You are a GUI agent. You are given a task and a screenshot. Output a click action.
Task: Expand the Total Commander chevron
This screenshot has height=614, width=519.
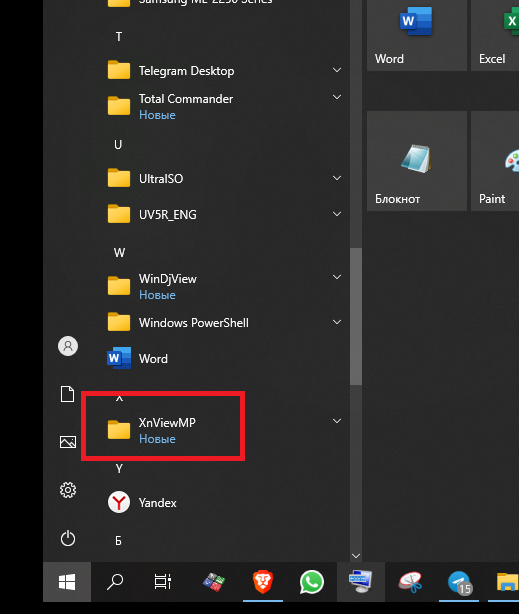(x=337, y=97)
